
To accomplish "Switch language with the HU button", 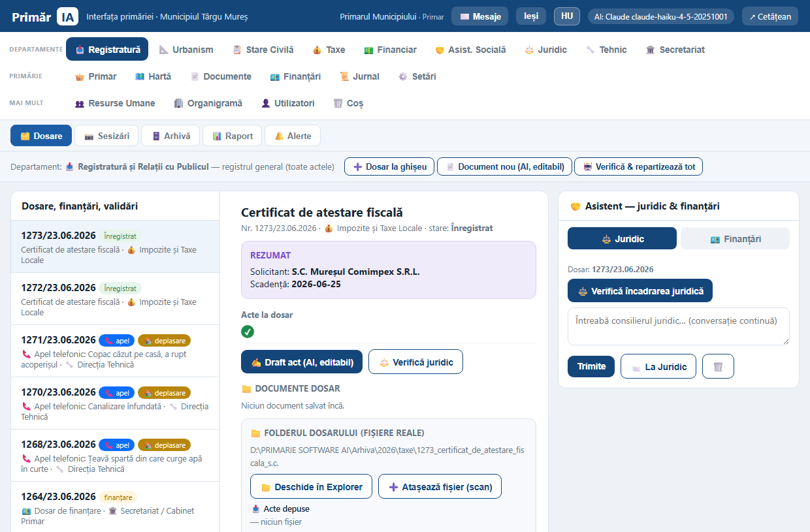I will [x=567, y=16].
